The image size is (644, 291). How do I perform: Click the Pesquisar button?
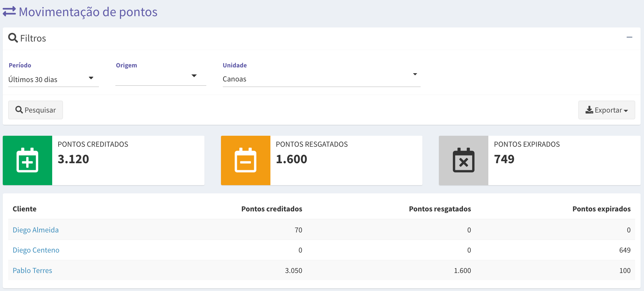pos(35,110)
